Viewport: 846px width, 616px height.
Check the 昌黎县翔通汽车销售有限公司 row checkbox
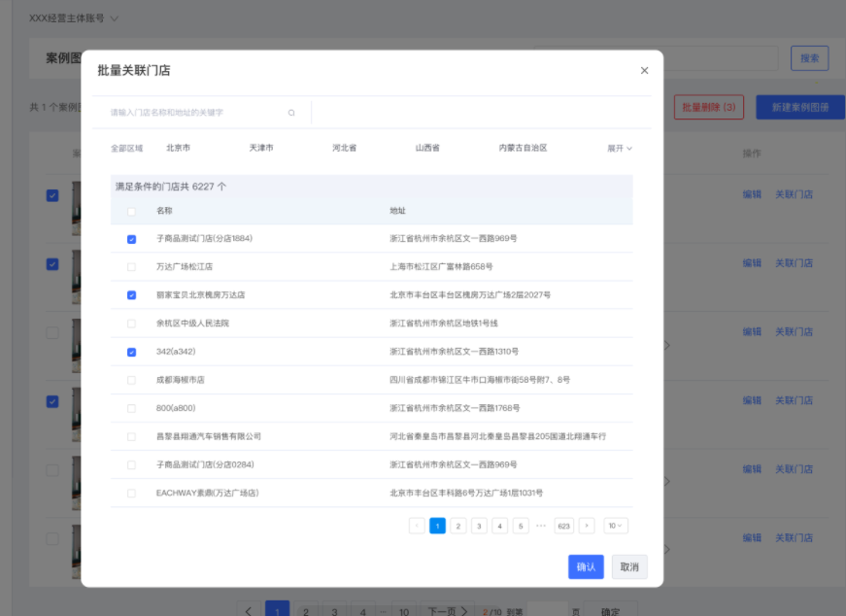pos(132,437)
